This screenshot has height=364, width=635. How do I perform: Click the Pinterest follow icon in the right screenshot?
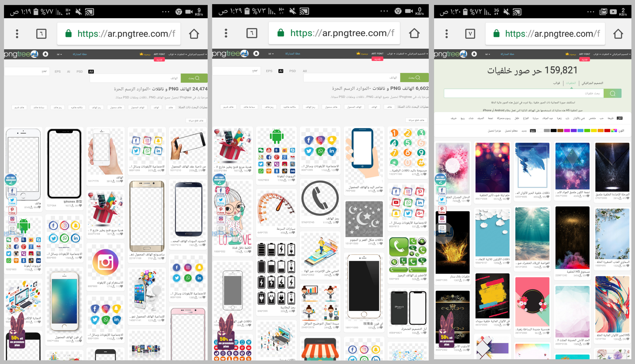(x=442, y=209)
